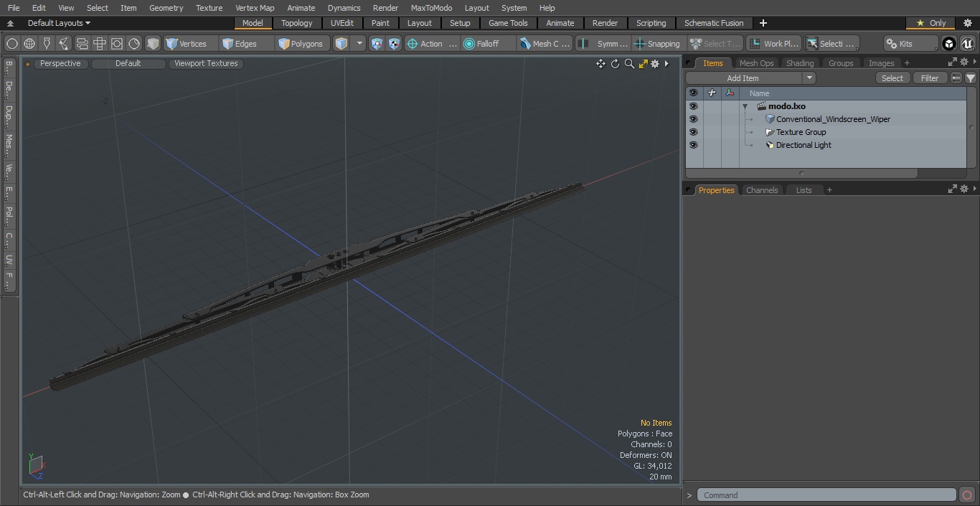Click the curve tool icon beside the pen

(x=64, y=44)
